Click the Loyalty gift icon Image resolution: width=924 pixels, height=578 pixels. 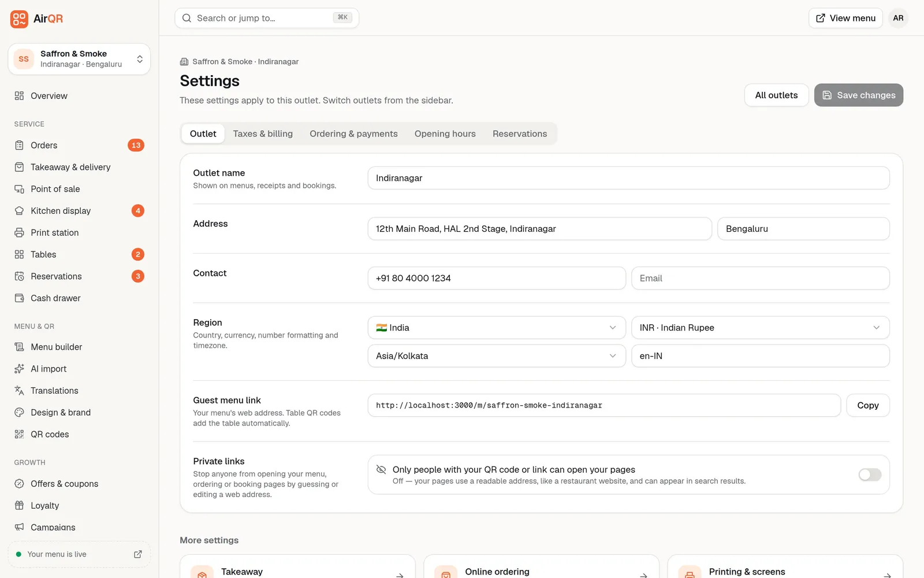point(19,506)
